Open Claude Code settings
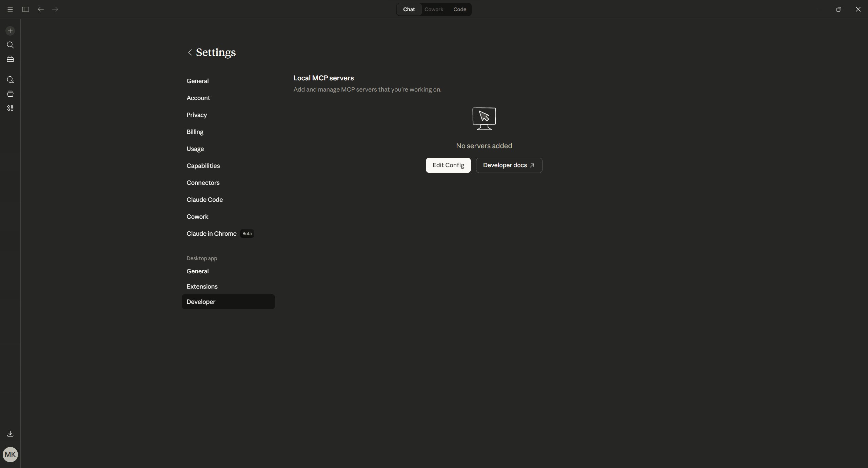This screenshot has height=468, width=868. (204, 199)
